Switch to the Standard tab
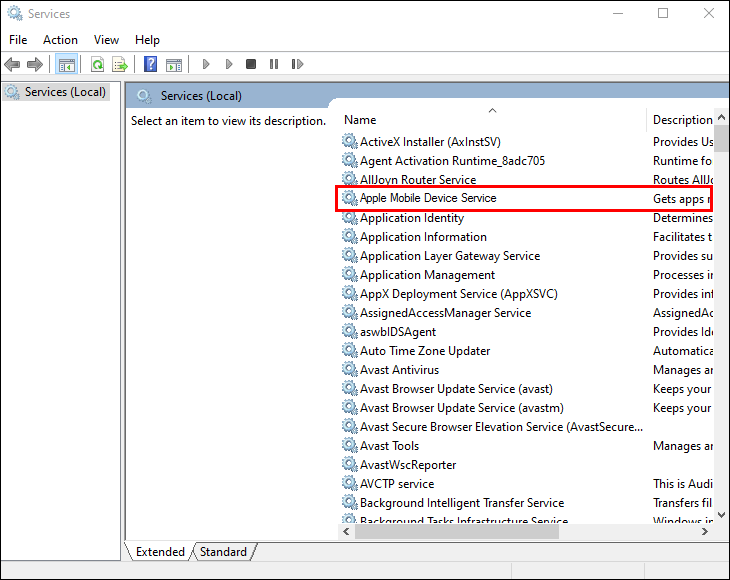The image size is (730, 580). click(223, 552)
